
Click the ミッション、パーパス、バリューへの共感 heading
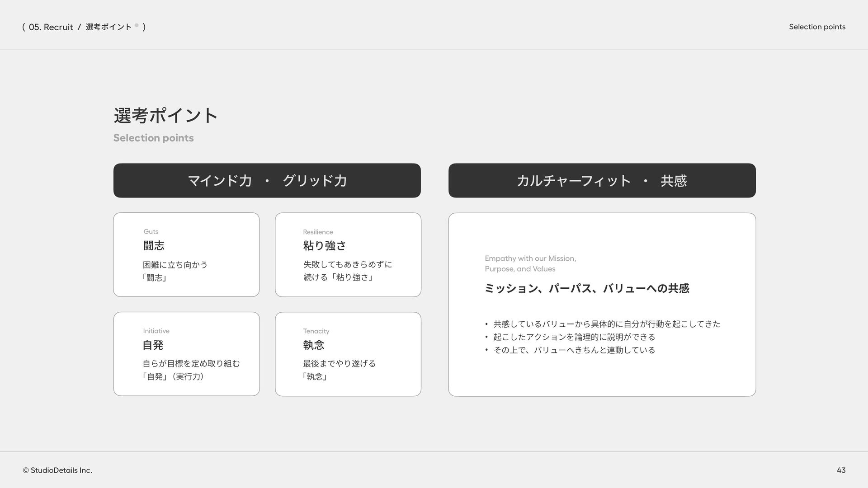pyautogui.click(x=586, y=288)
